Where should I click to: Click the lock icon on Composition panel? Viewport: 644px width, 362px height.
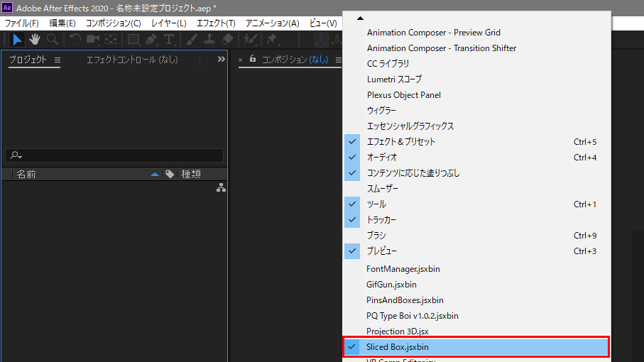click(x=253, y=59)
